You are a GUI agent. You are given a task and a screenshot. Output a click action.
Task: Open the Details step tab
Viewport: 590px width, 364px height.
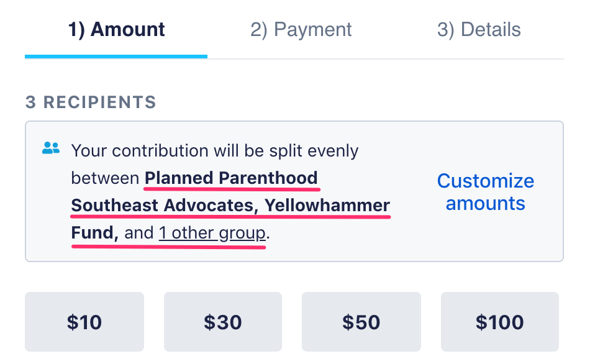(479, 30)
